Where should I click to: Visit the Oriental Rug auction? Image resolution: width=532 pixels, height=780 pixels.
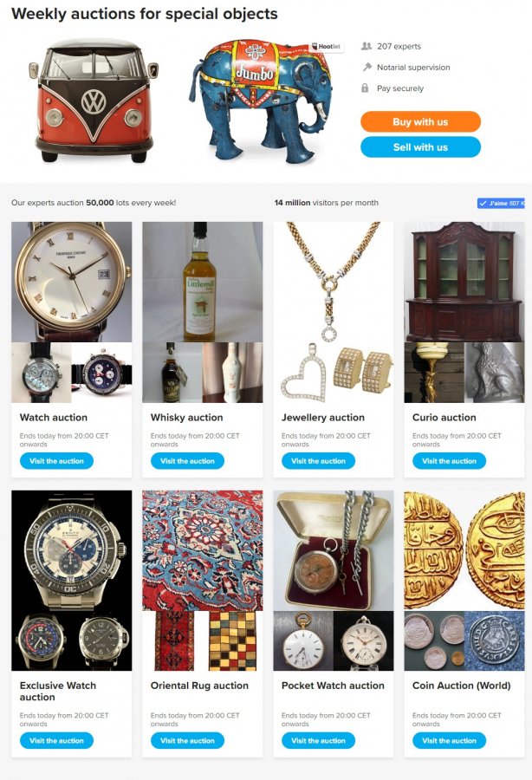pos(187,741)
